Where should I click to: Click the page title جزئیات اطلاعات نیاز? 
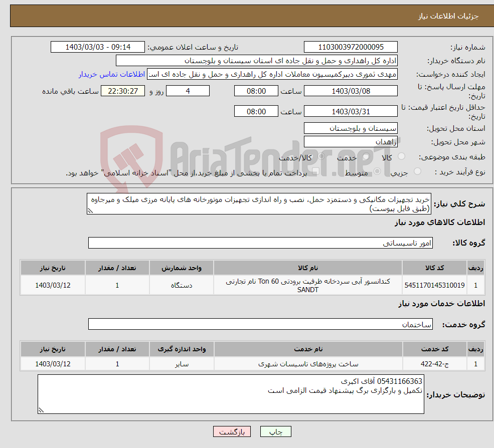448,16
